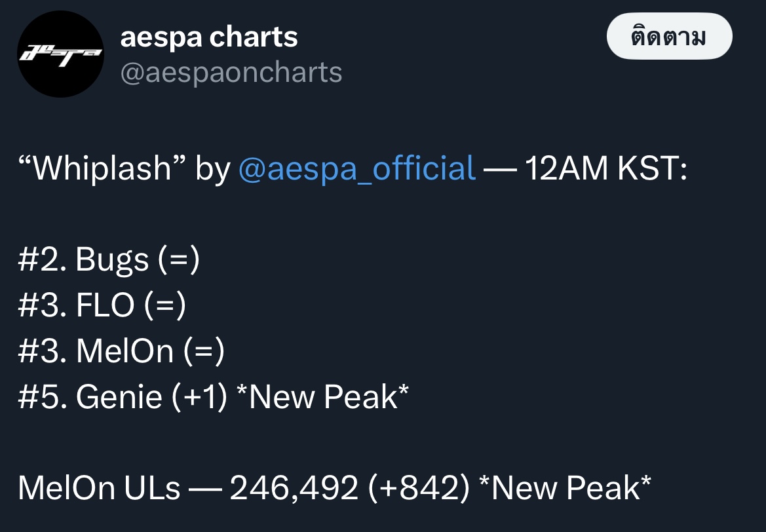Click the (=) symbol beside MelOn

pos(204,351)
